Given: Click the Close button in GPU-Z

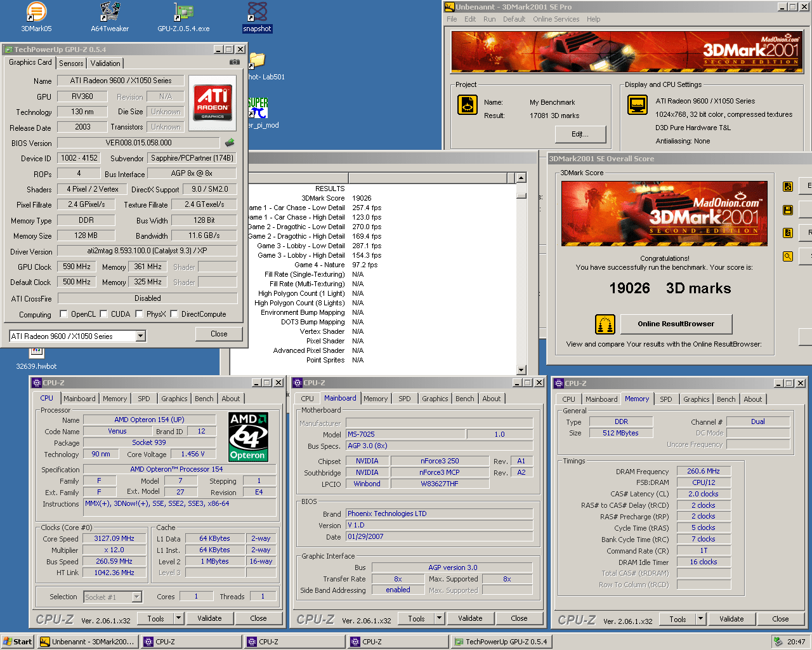Looking at the screenshot, I should [x=219, y=334].
